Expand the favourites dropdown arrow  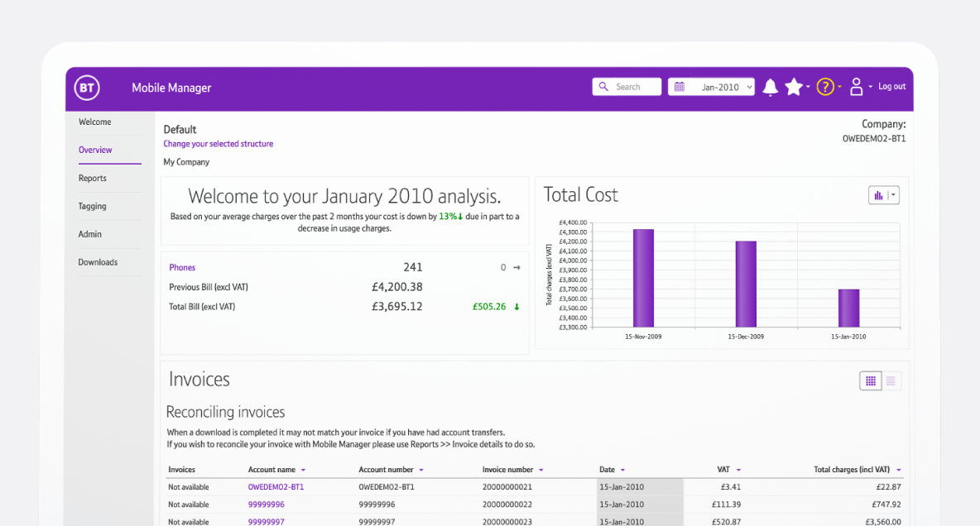click(x=808, y=87)
